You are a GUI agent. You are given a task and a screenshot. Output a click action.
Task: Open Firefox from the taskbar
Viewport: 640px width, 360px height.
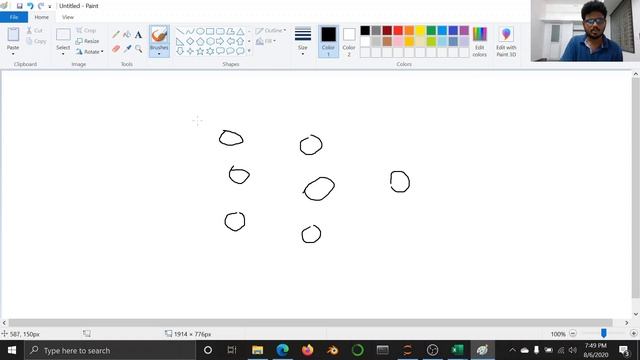coord(307,350)
